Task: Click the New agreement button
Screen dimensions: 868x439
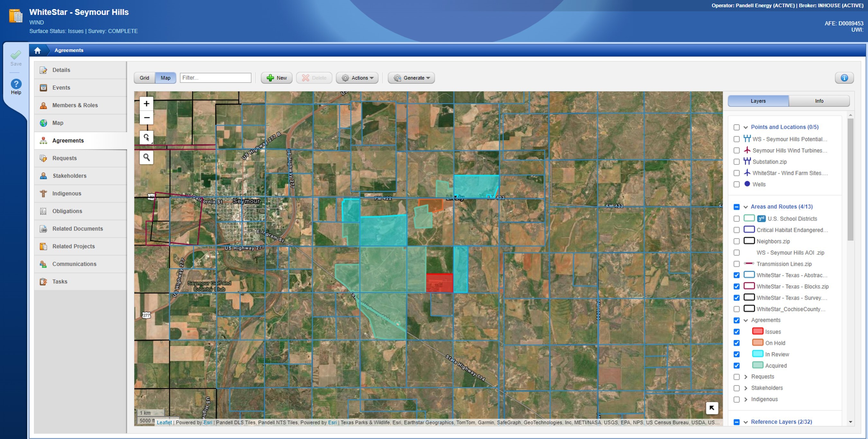Action: [x=276, y=78]
